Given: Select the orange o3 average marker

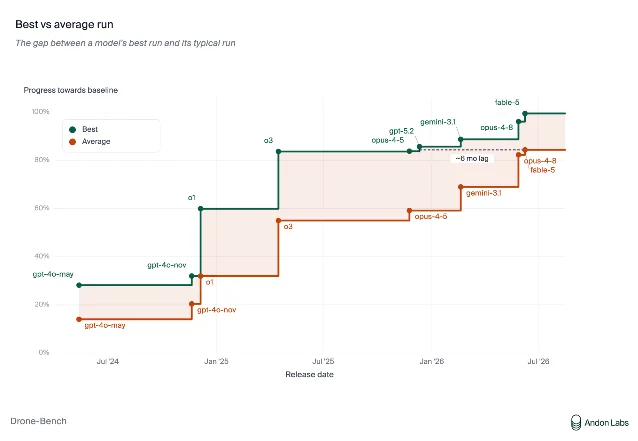Looking at the screenshot, I should (279, 220).
